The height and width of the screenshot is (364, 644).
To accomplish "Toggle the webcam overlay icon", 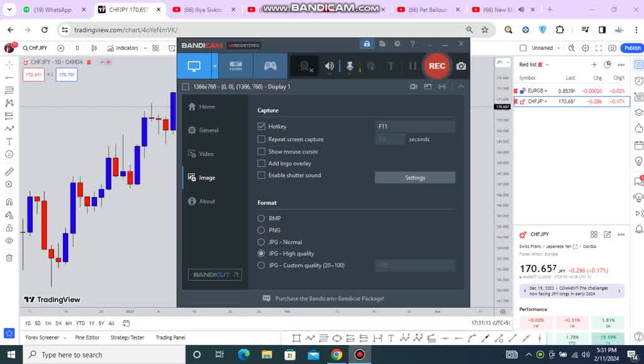I will click(x=306, y=66).
